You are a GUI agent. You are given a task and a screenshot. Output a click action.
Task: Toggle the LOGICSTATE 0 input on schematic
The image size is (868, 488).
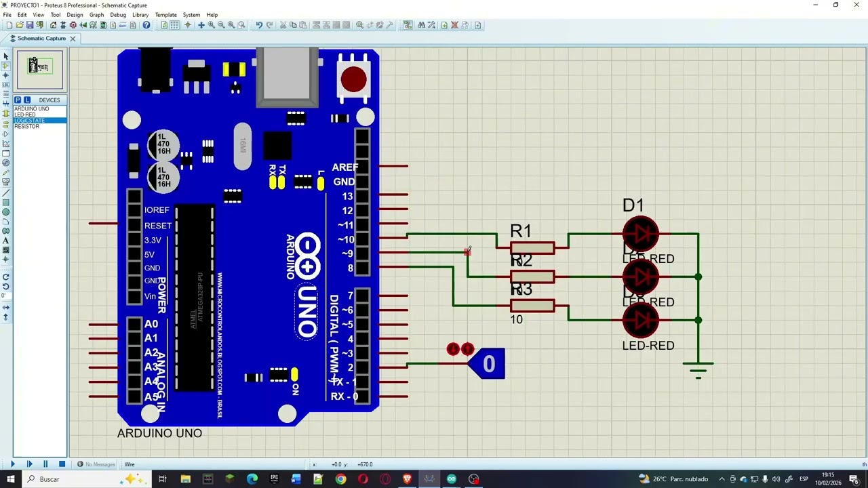point(489,364)
